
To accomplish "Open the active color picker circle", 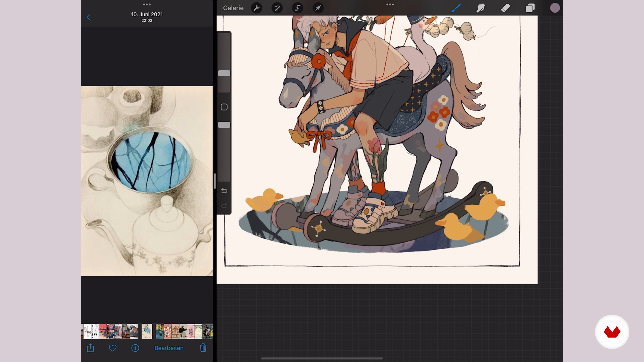I will 555,8.
